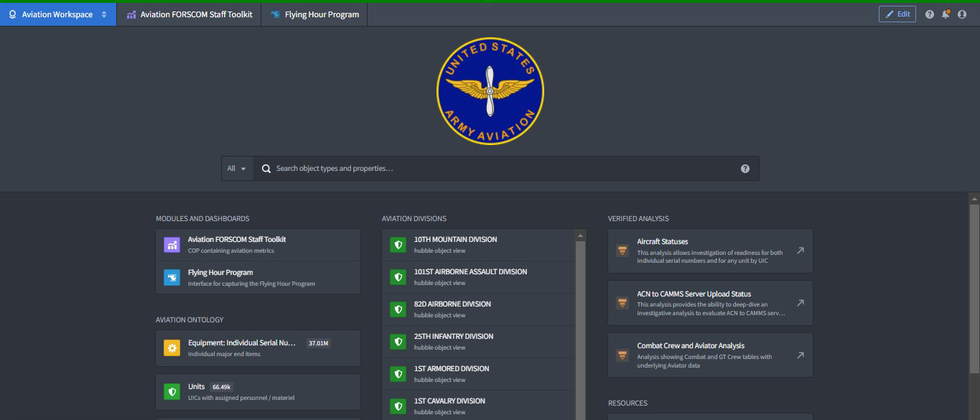Click the search help question mark icon
Viewport: 980px width, 420px height.
(x=745, y=169)
